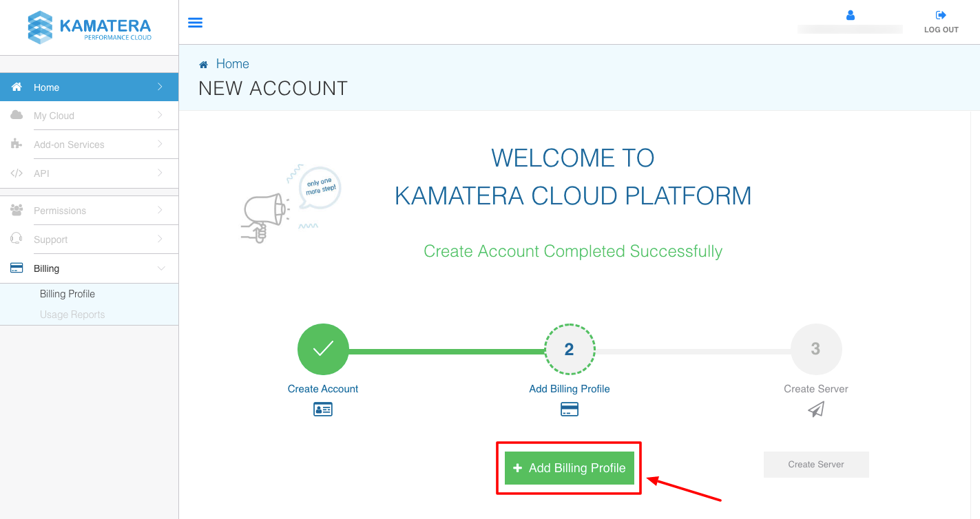The width and height of the screenshot is (980, 519).
Task: Expand the Support chevron
Action: [x=160, y=239]
